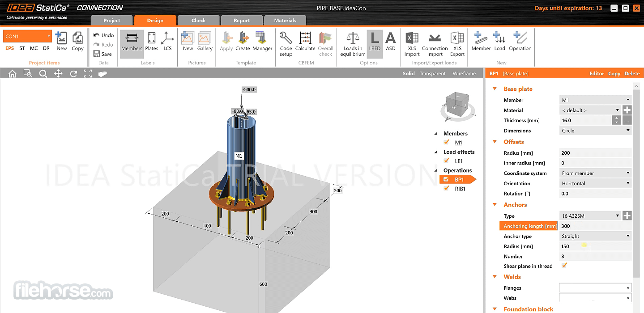
Task: Undo the last action
Action: (x=103, y=35)
